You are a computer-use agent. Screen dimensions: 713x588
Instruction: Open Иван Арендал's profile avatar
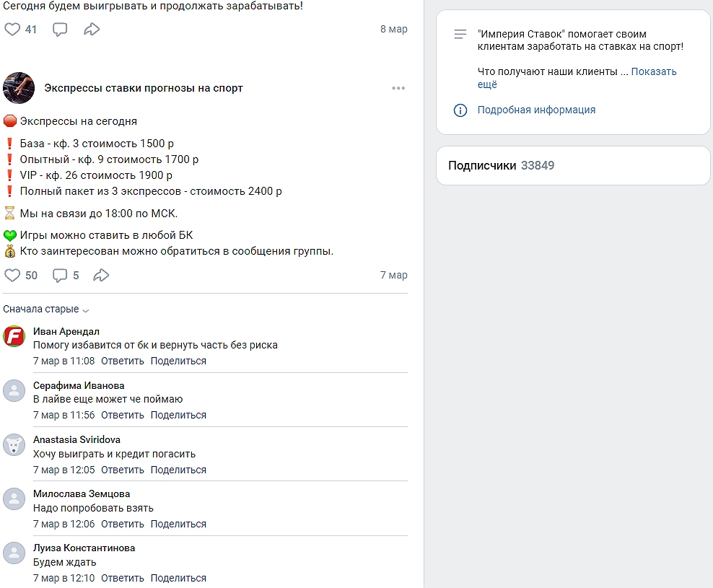pyautogui.click(x=14, y=336)
